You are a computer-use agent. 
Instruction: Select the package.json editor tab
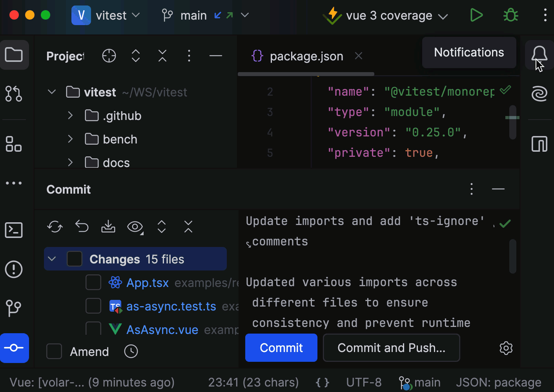tap(306, 56)
